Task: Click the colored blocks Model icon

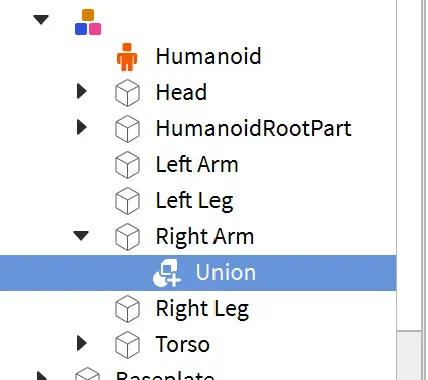Action: [88, 22]
